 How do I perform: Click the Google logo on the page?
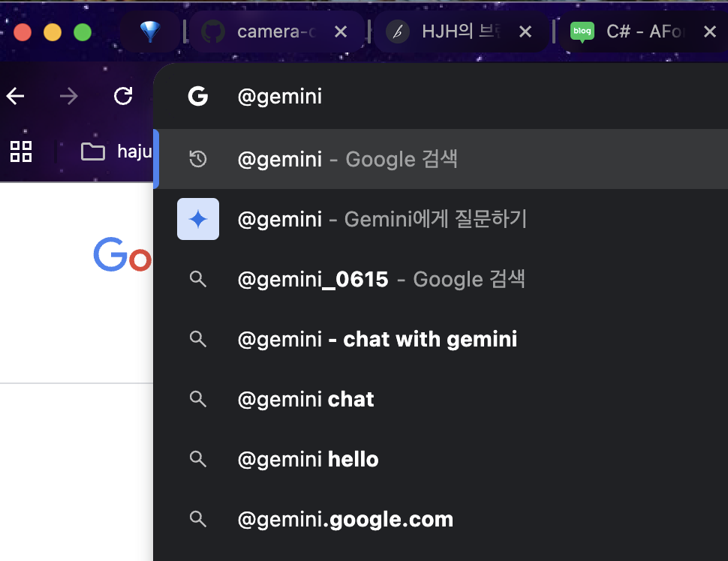(x=123, y=255)
